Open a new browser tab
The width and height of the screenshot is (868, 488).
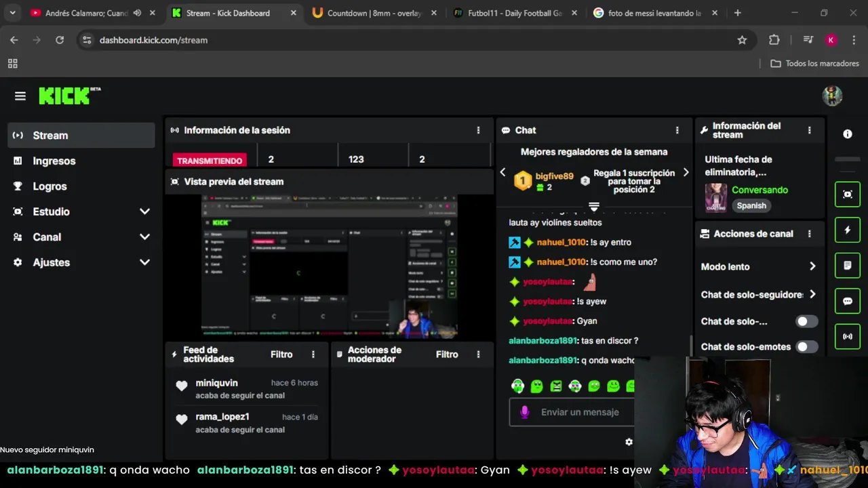[738, 13]
